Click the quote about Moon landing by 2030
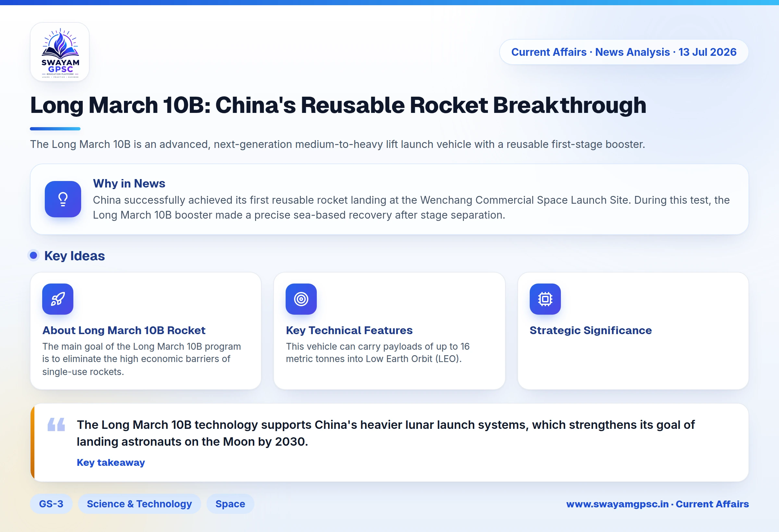Image resolution: width=779 pixels, height=532 pixels. point(386,433)
